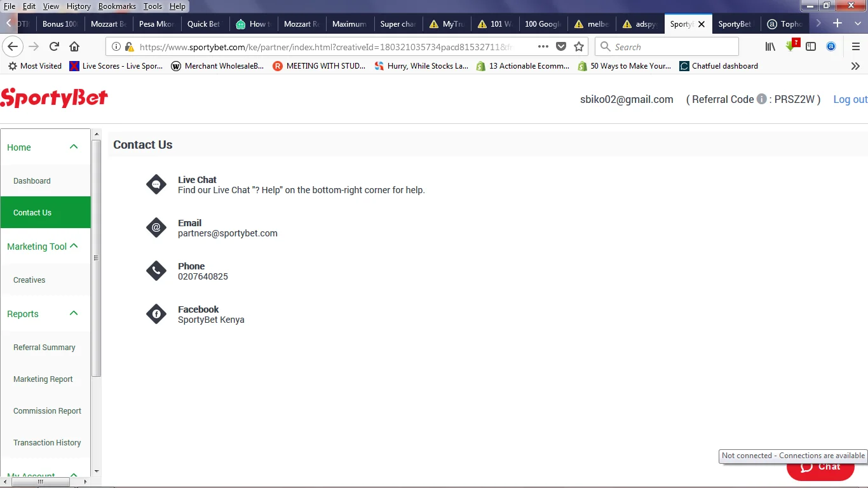Open Chatfuel dashboard bookmark

click(x=719, y=66)
